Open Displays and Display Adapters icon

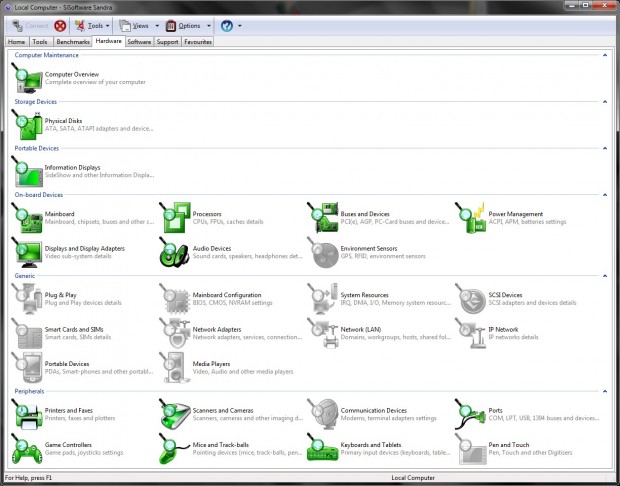click(27, 253)
